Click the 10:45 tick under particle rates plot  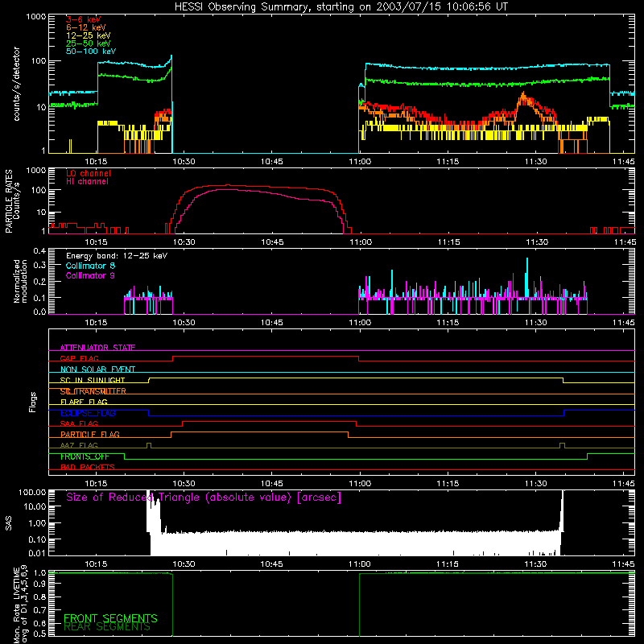coord(272,242)
